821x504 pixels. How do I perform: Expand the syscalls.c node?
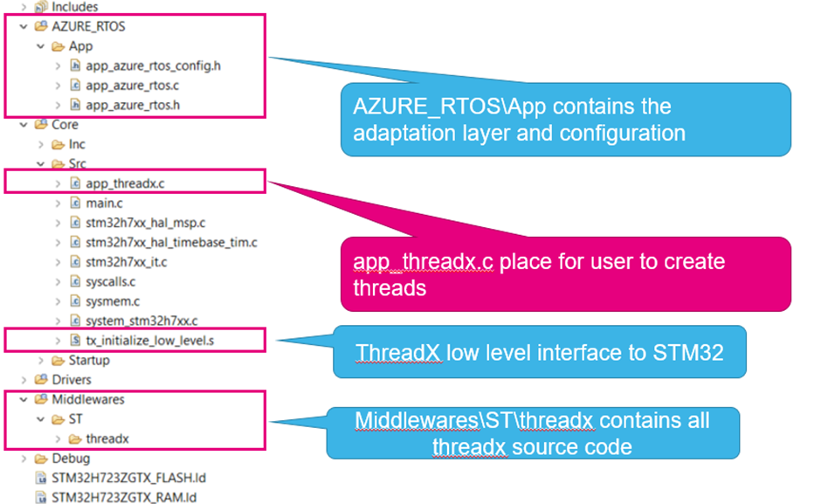click(59, 282)
